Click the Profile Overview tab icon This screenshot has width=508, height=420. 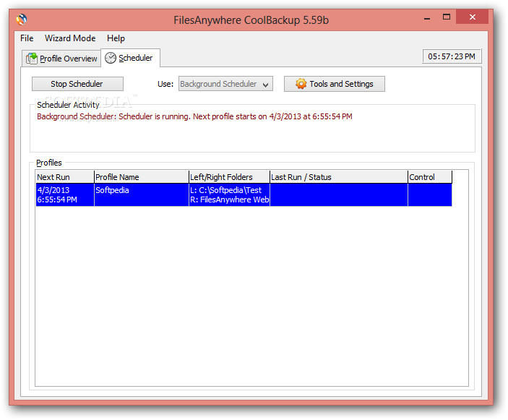(32, 59)
